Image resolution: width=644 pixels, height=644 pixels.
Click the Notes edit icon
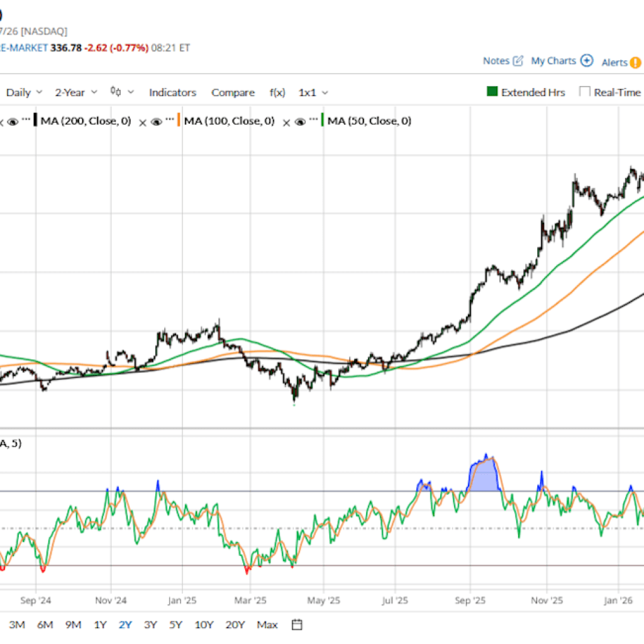518,60
